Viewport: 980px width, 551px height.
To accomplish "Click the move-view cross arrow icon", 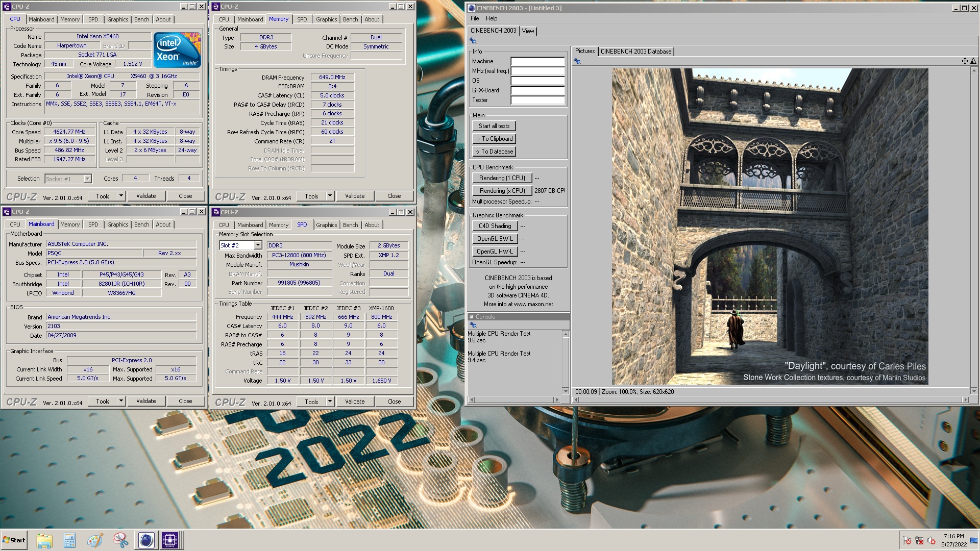I will click(x=965, y=61).
